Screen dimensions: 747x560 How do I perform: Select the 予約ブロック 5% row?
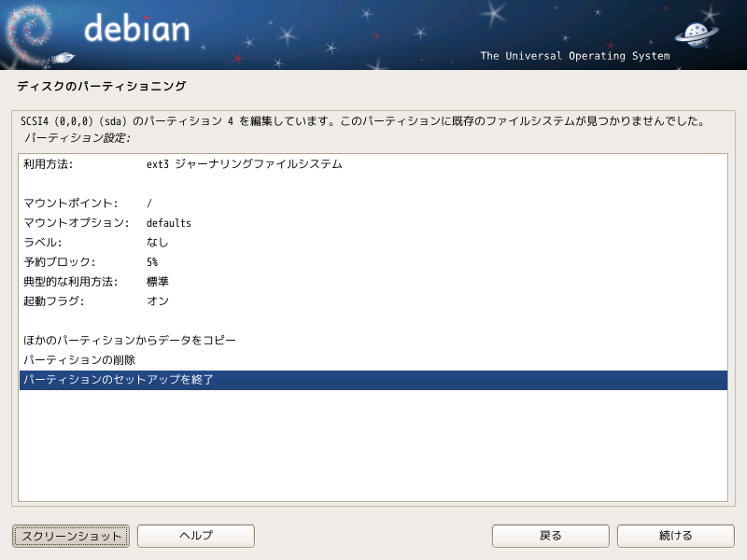click(373, 262)
